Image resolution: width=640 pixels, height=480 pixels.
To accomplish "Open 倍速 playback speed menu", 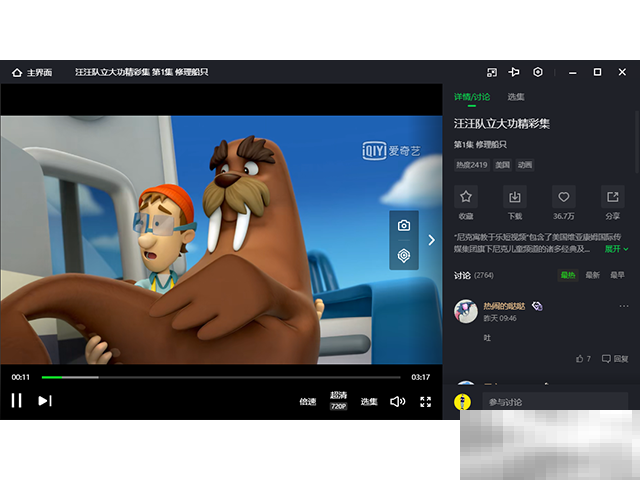I will click(308, 402).
